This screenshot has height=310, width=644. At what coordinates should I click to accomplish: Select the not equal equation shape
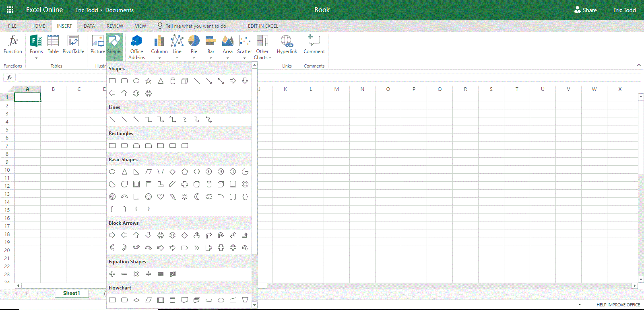[x=173, y=274]
